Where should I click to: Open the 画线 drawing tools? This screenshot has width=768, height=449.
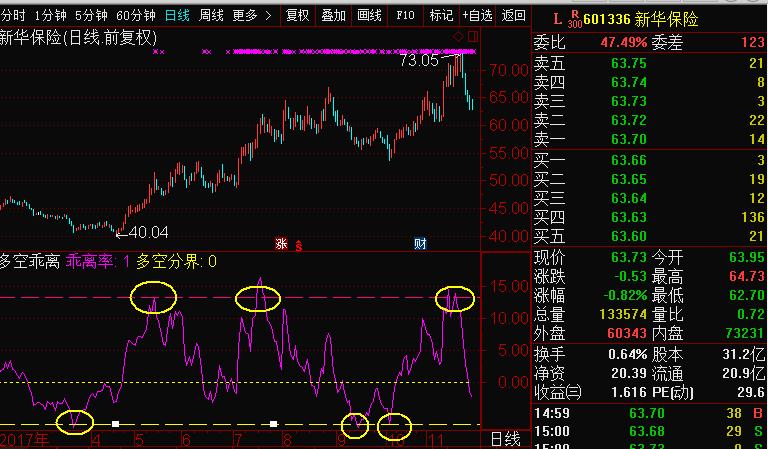(369, 16)
